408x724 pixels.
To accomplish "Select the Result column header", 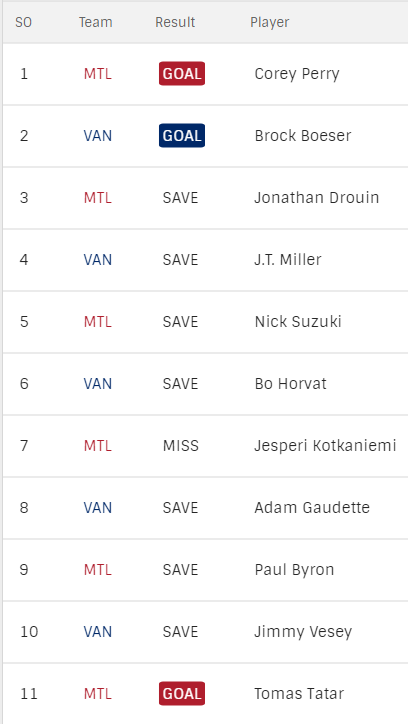I will tap(175, 22).
